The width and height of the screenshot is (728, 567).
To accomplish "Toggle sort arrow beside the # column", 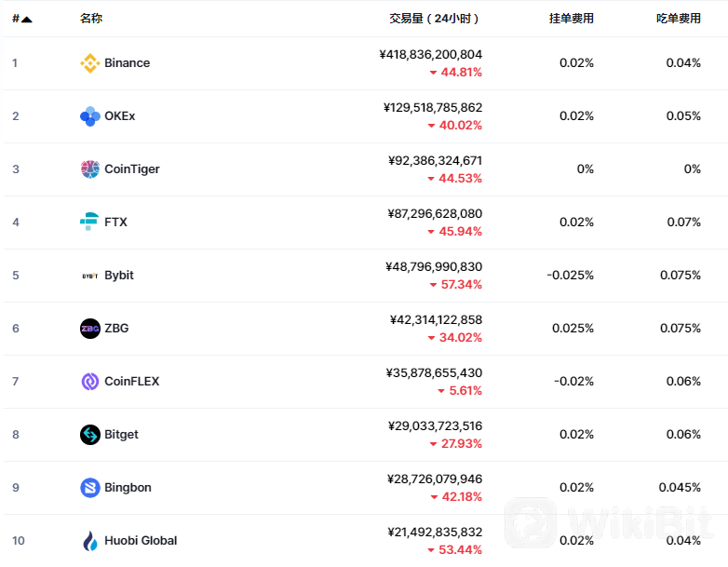I will coord(26,19).
